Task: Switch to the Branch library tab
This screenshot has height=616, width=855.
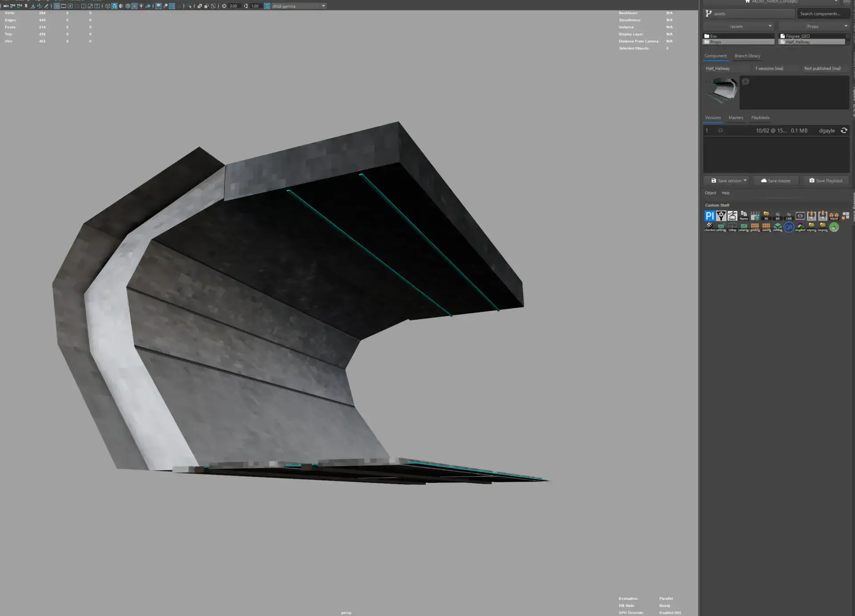Action: (x=747, y=56)
